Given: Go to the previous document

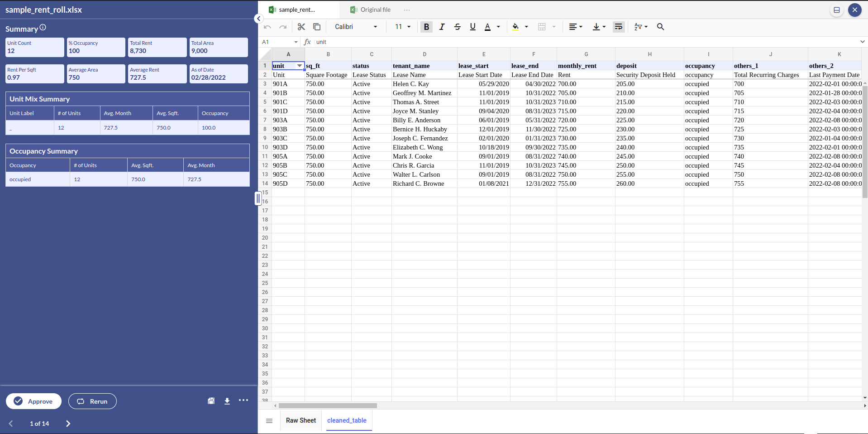Looking at the screenshot, I should [11, 424].
